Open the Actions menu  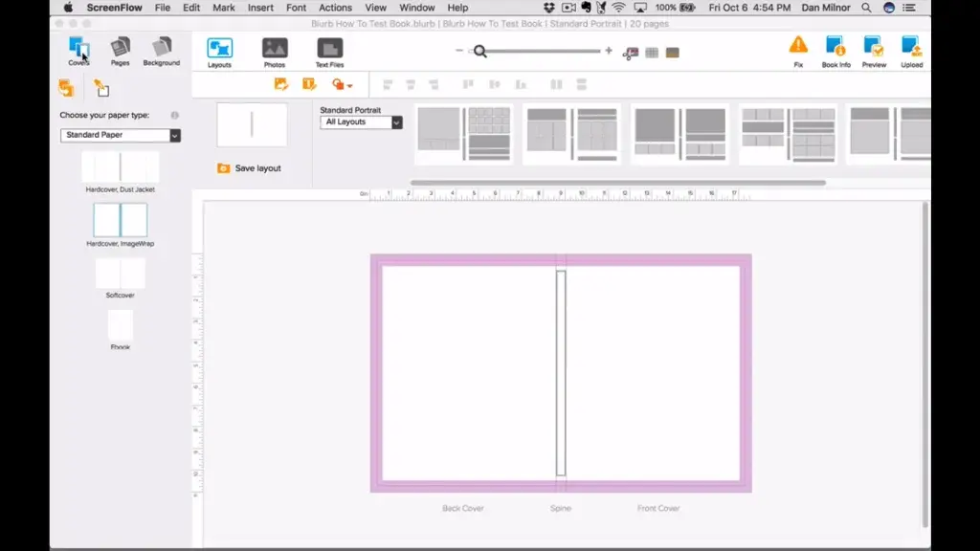[335, 8]
